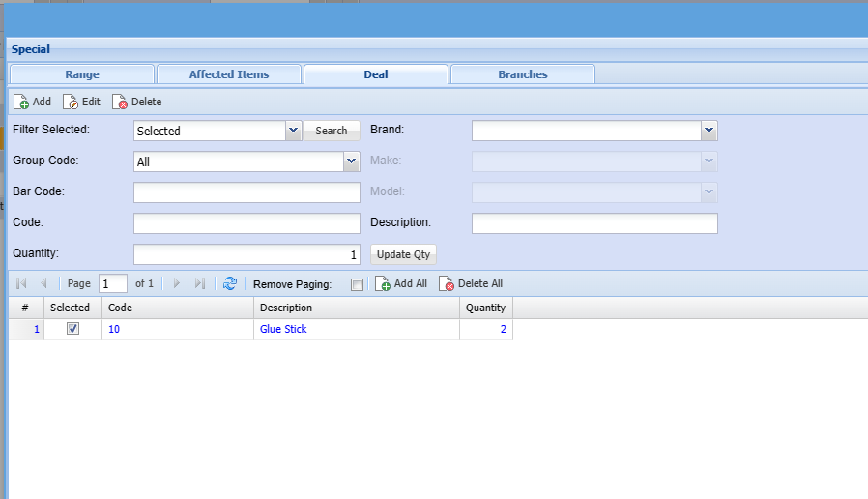Viewport: 868px width, 499px height.
Task: Uncheck Selected box for Glue Stick
Action: coord(72,329)
